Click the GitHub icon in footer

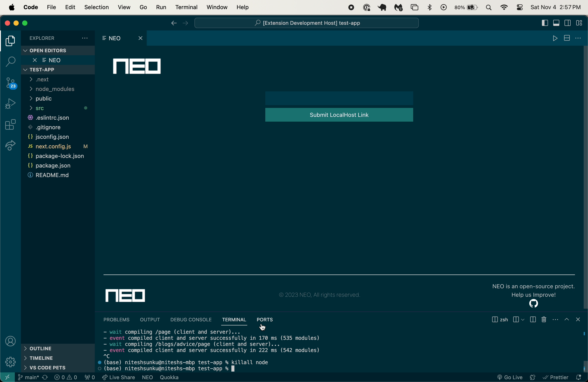[x=534, y=303]
